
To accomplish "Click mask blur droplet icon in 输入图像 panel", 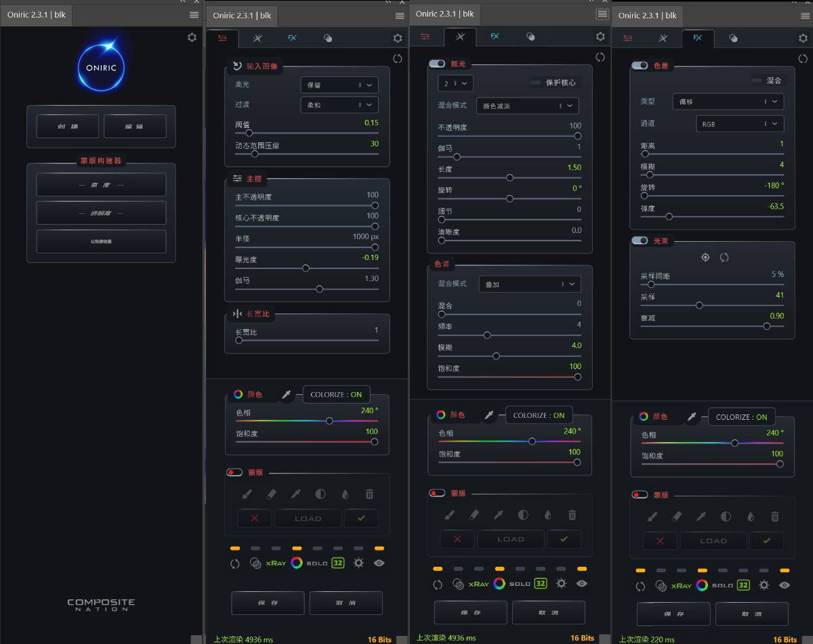I will (x=345, y=494).
